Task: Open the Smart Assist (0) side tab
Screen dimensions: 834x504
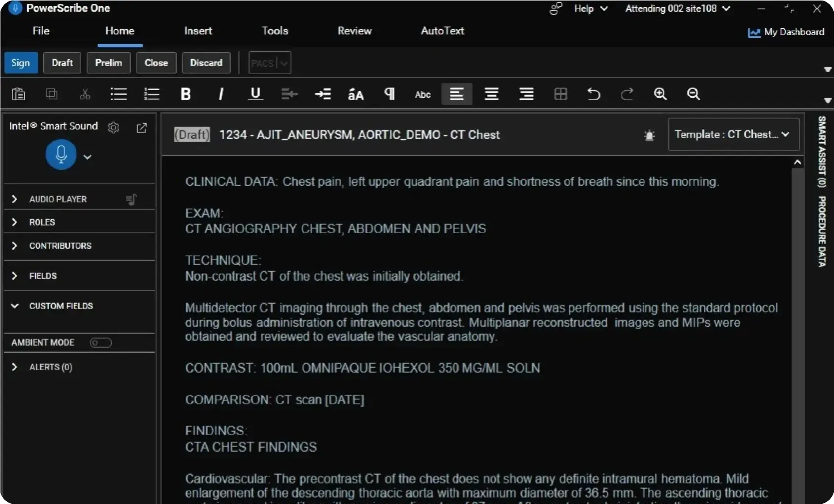Action: [x=822, y=152]
